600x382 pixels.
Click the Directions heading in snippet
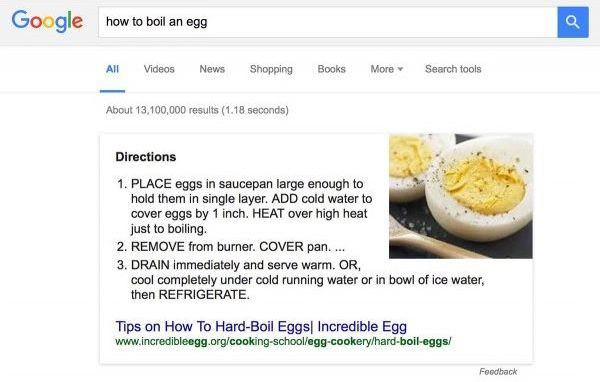pyautogui.click(x=146, y=157)
